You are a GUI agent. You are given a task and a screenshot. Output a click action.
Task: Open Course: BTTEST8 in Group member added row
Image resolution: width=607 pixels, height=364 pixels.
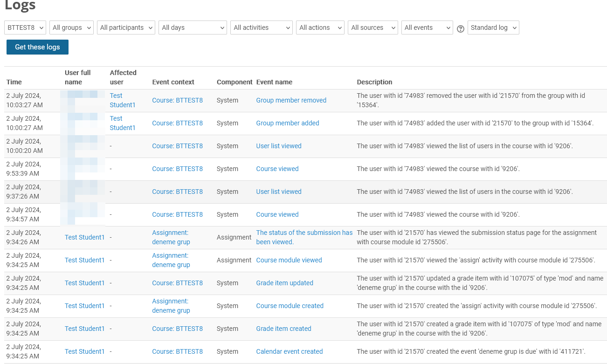[x=177, y=123]
